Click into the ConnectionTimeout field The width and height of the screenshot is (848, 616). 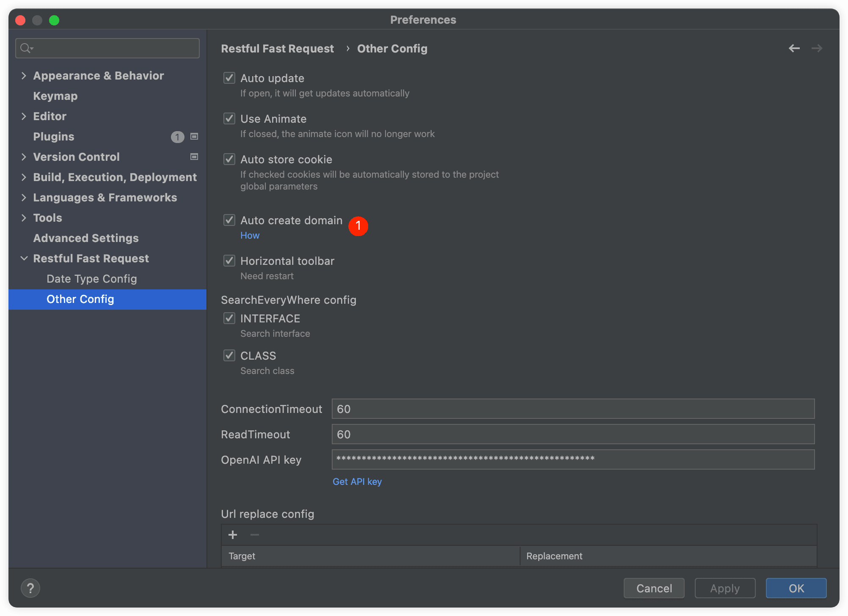[x=573, y=409]
